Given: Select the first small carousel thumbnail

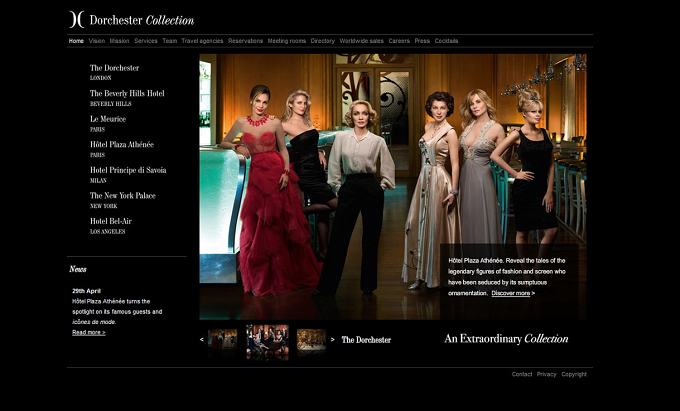Looking at the screenshot, I should coord(222,339).
